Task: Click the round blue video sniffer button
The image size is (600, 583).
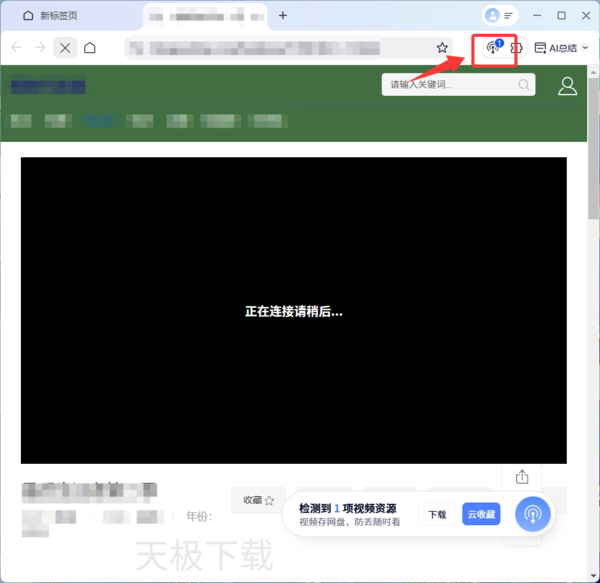Action: pyautogui.click(x=532, y=514)
